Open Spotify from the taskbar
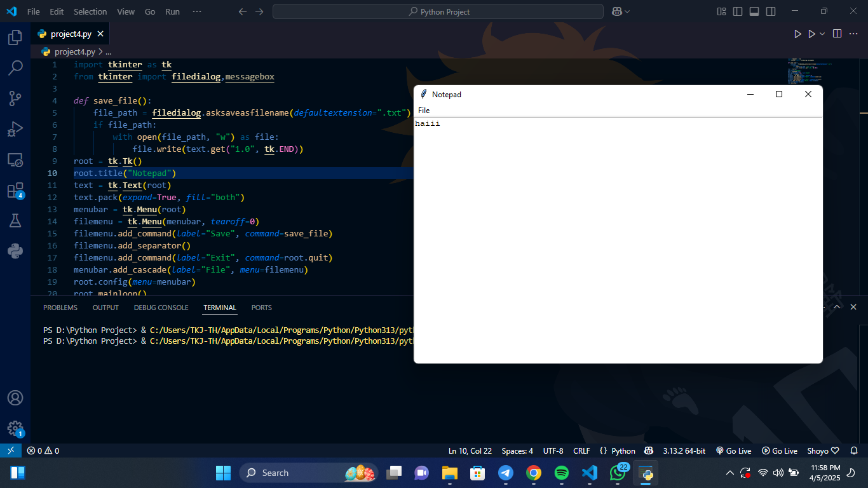The height and width of the screenshot is (488, 868). click(x=562, y=473)
